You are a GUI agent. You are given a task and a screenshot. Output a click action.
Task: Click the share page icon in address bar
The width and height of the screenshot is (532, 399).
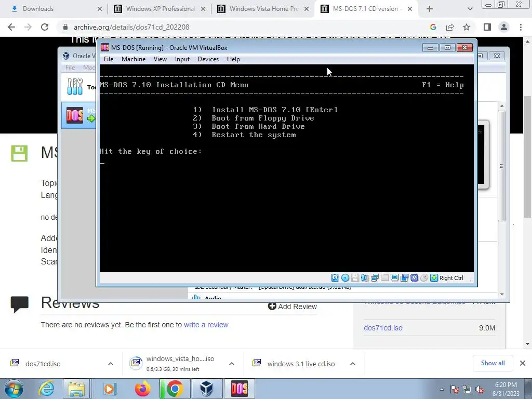(x=450, y=27)
